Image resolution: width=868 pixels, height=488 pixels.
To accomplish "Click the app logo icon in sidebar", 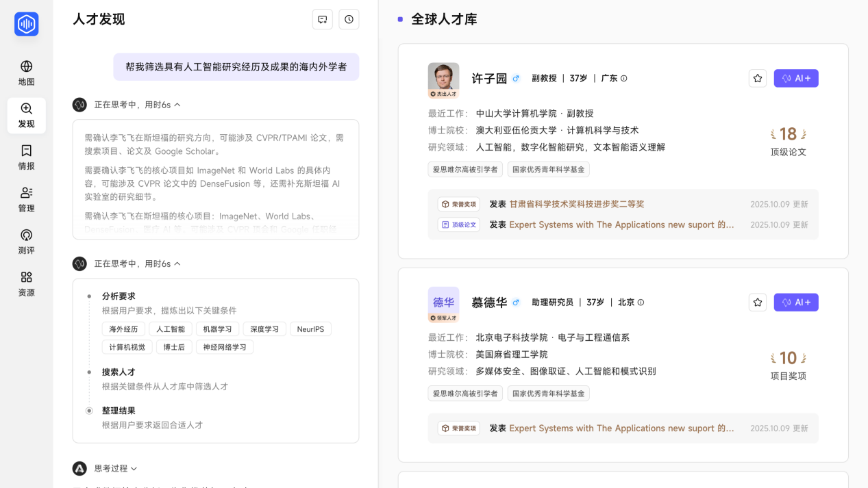I will coord(27,25).
